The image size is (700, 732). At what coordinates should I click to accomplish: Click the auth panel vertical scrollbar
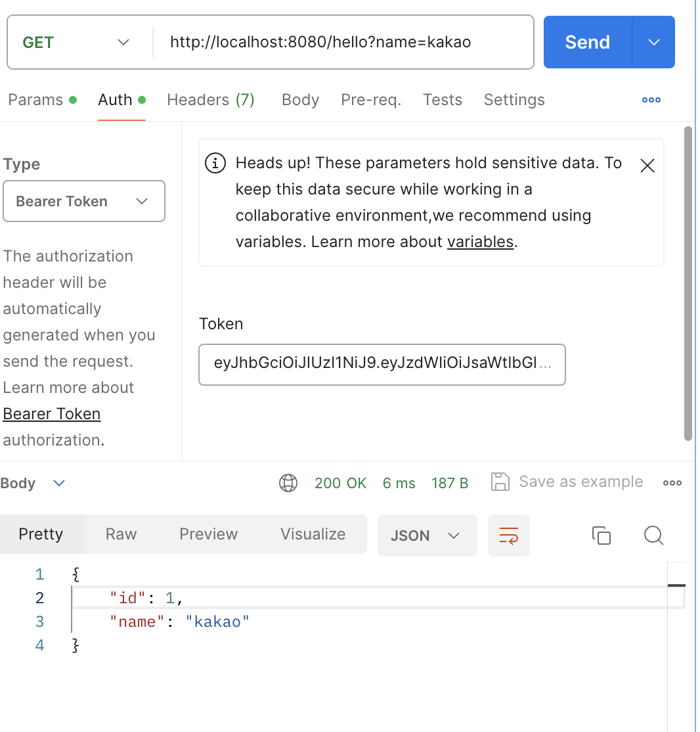pos(688,283)
